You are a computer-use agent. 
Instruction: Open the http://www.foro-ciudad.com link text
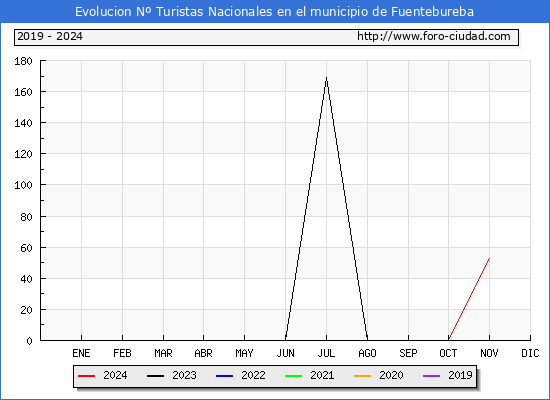[434, 36]
